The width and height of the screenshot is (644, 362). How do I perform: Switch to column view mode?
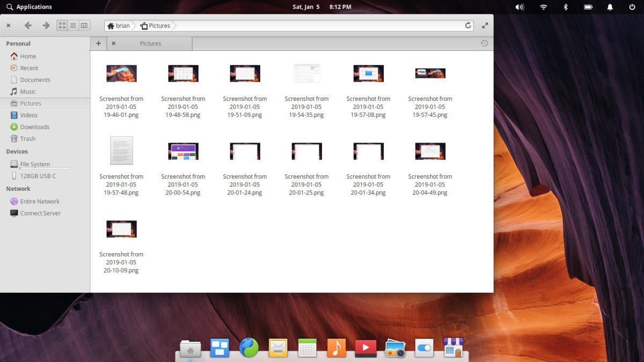click(84, 25)
